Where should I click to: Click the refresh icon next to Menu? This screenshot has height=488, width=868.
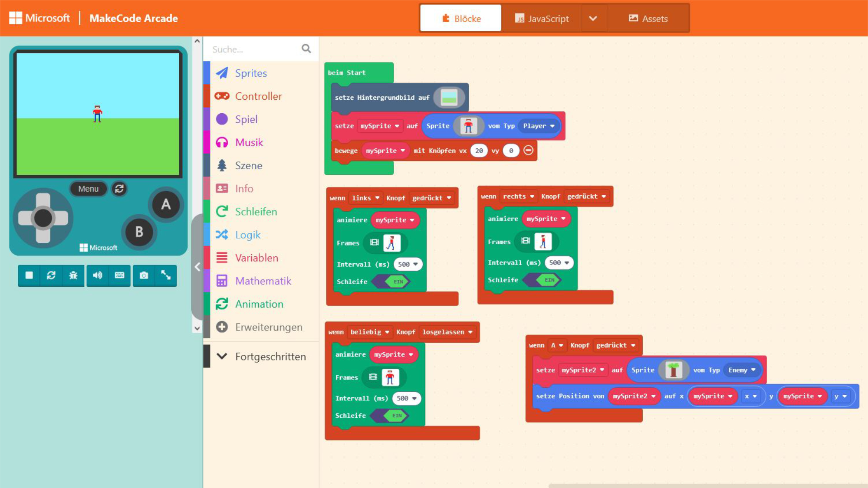tap(119, 189)
